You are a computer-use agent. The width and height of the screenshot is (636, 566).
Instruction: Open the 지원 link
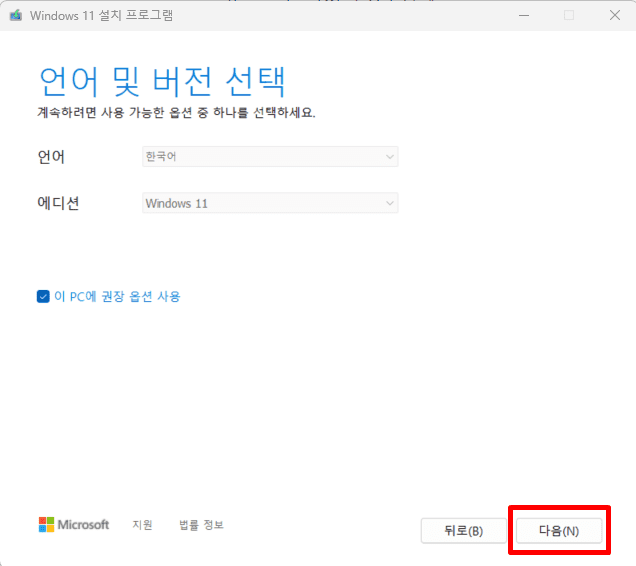click(x=142, y=525)
